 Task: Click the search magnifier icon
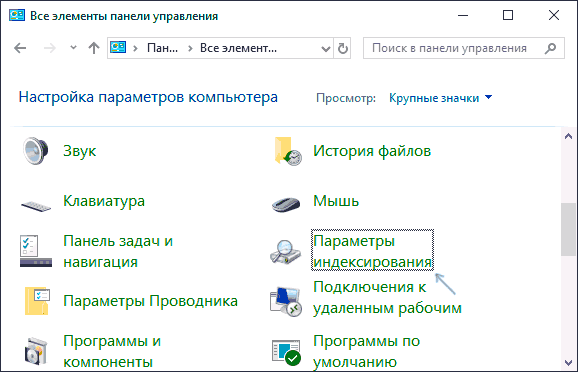tap(550, 48)
